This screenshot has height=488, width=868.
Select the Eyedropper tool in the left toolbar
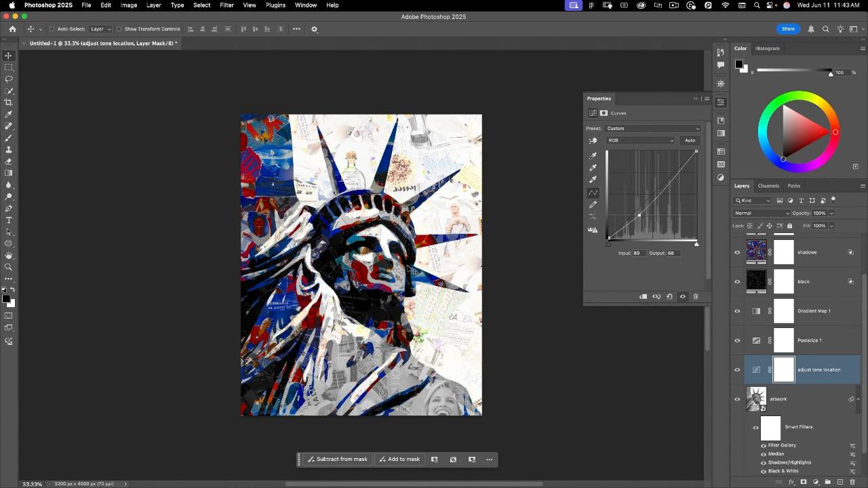pos(9,115)
